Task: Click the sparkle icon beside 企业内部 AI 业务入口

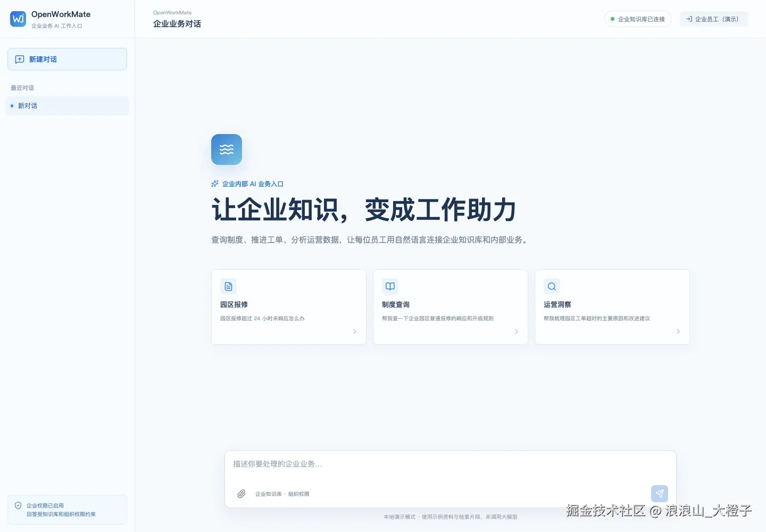Action: [215, 184]
